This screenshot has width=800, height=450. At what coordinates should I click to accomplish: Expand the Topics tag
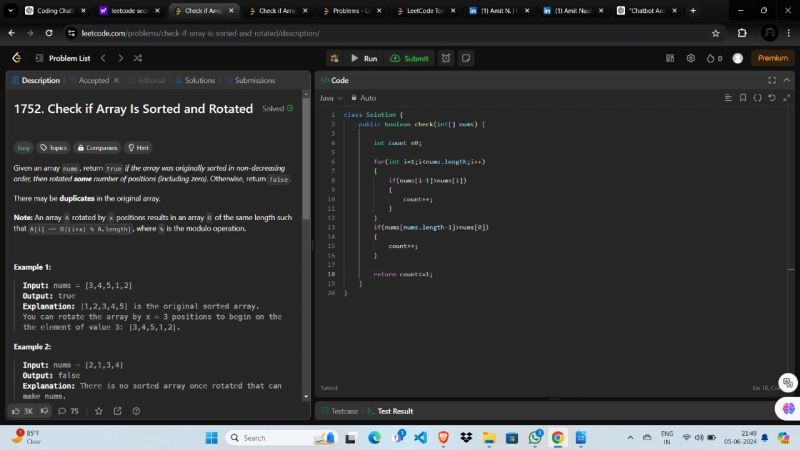[x=54, y=147]
